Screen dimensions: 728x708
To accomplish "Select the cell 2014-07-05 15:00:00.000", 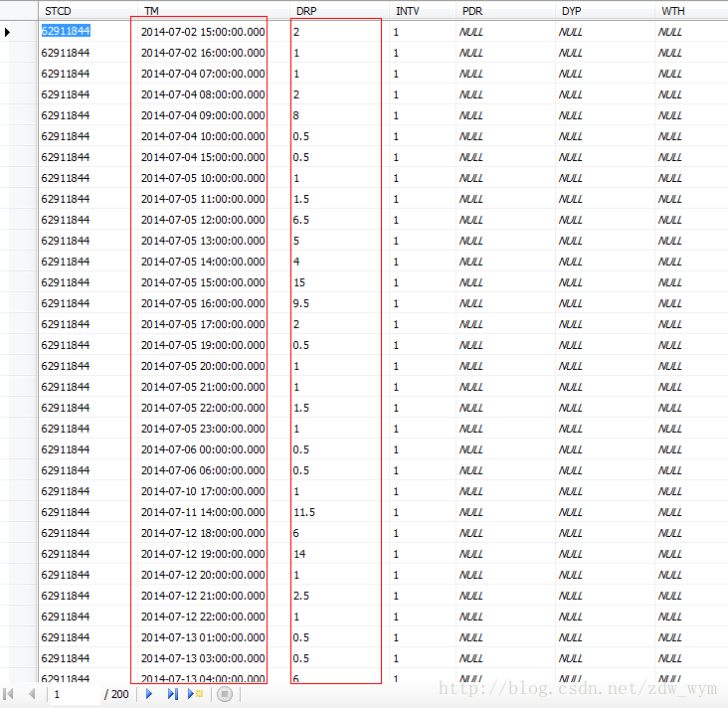I will [x=203, y=282].
